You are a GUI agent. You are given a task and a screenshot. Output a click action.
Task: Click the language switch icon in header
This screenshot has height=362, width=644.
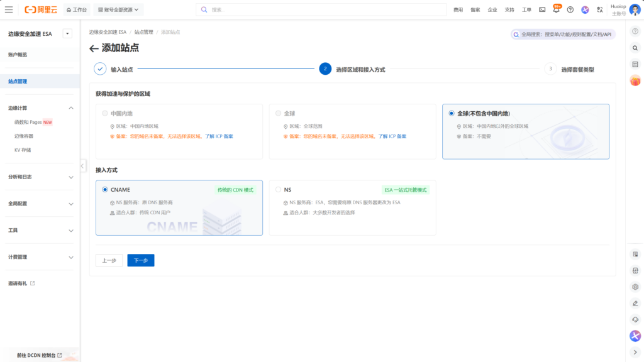click(x=600, y=10)
